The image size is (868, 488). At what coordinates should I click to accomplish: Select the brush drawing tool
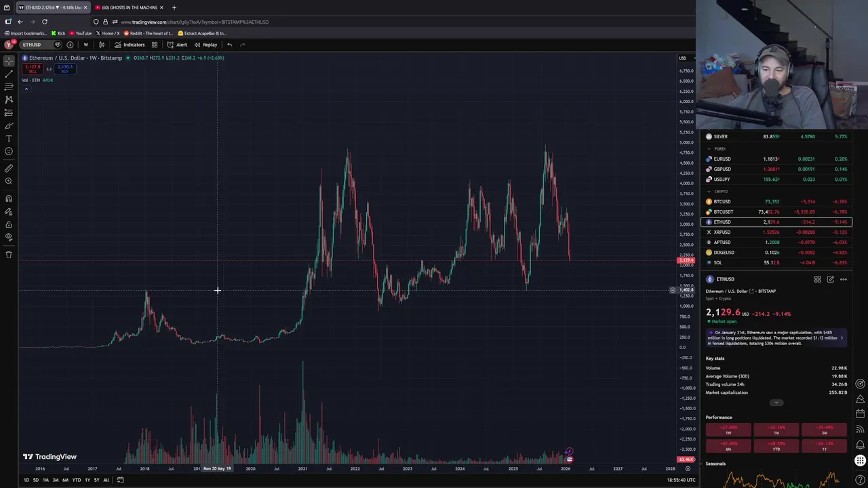coord(9,125)
